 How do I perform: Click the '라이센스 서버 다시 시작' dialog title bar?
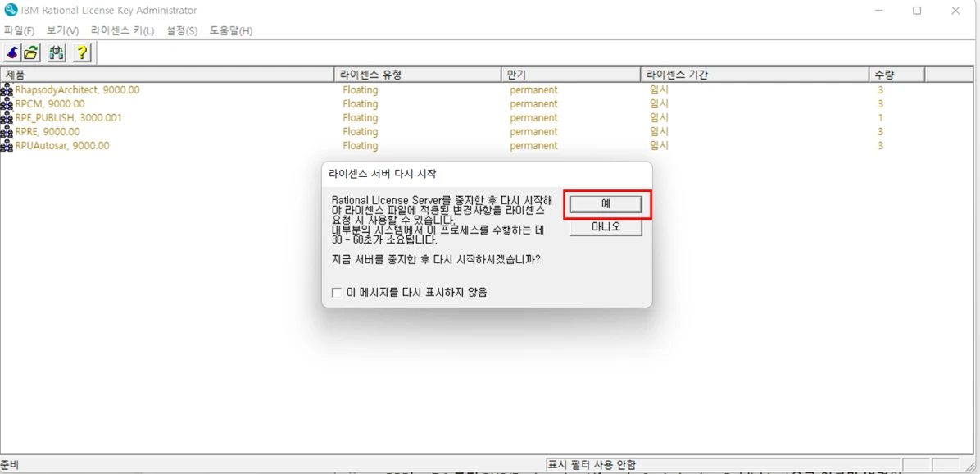[x=487, y=174]
